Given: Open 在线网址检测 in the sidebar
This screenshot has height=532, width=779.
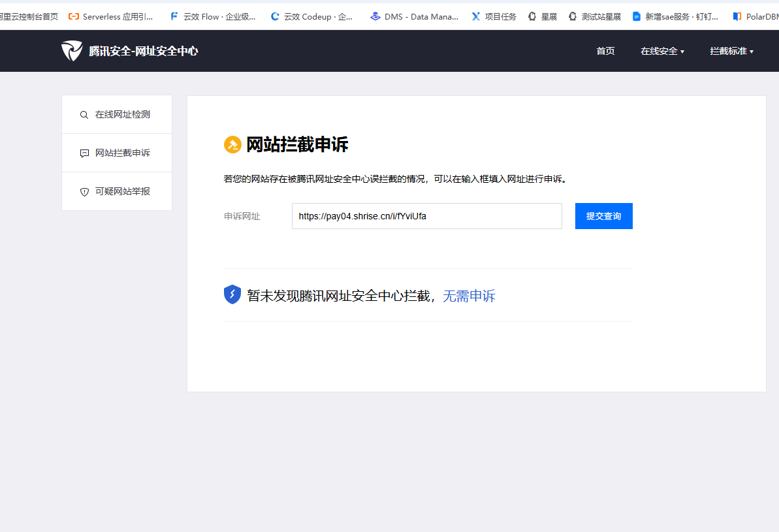Looking at the screenshot, I should [117, 115].
